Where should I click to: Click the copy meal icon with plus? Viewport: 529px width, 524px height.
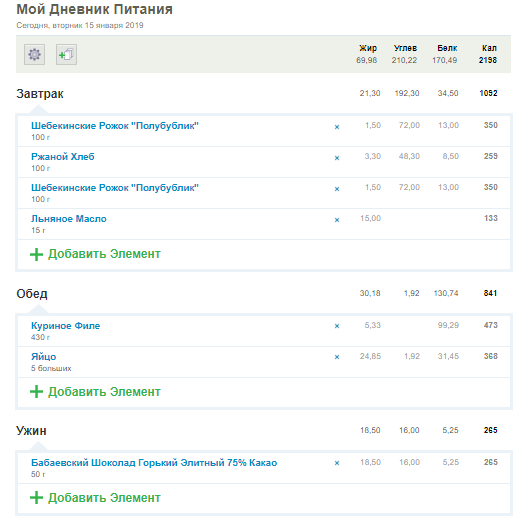(x=66, y=54)
